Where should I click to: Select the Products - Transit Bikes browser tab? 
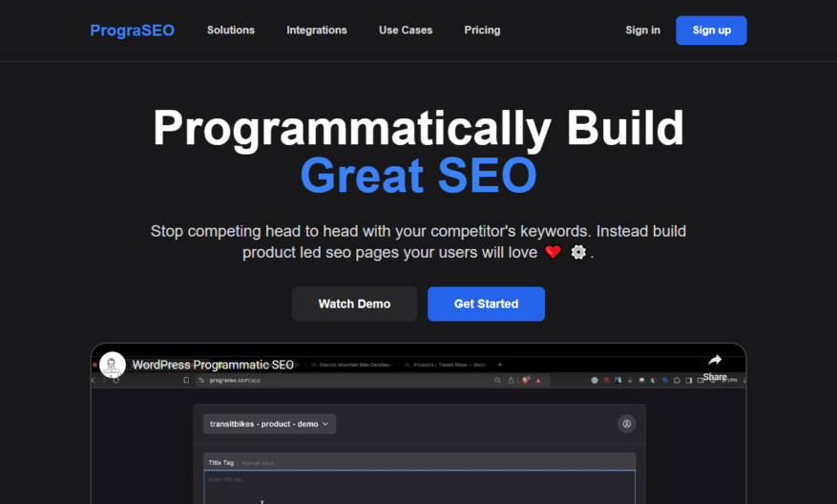click(x=446, y=365)
